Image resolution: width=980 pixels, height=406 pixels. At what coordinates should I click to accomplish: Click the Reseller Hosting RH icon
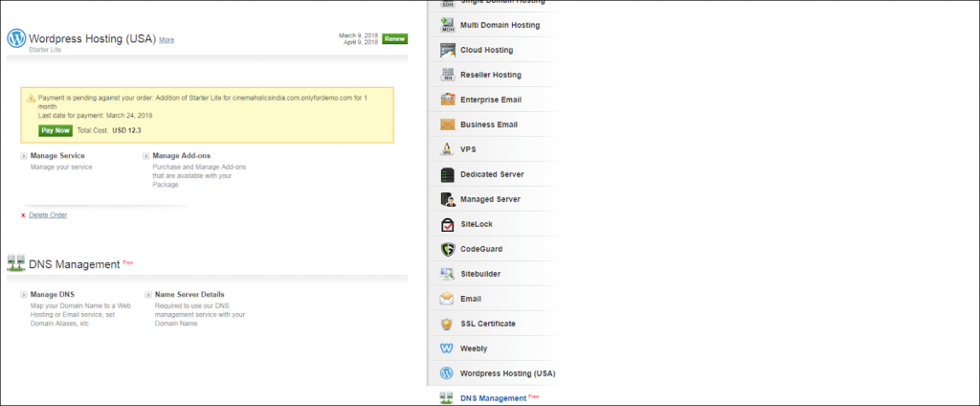(x=448, y=75)
